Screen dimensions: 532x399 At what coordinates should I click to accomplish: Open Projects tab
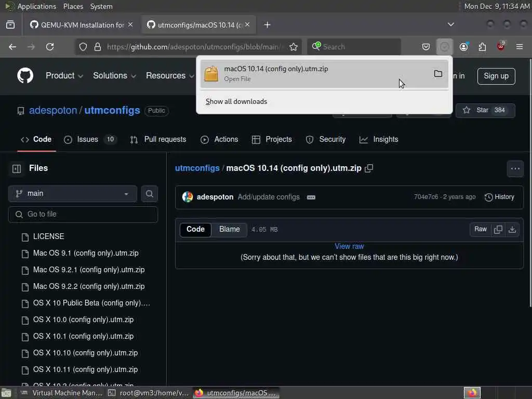[x=272, y=139]
